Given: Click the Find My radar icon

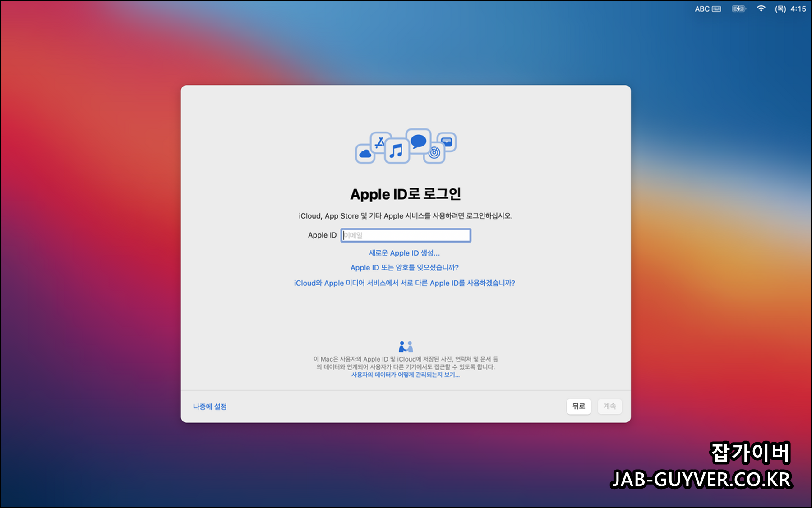Looking at the screenshot, I should click(x=434, y=153).
